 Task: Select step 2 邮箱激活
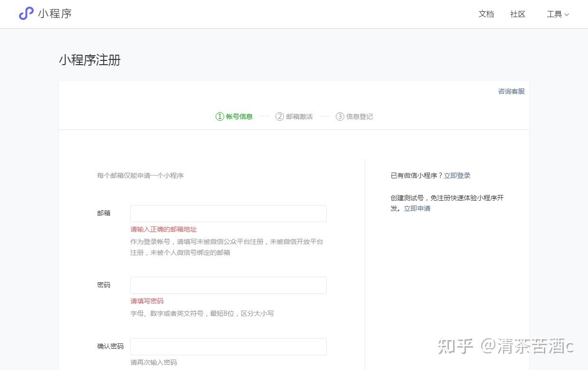tap(294, 117)
